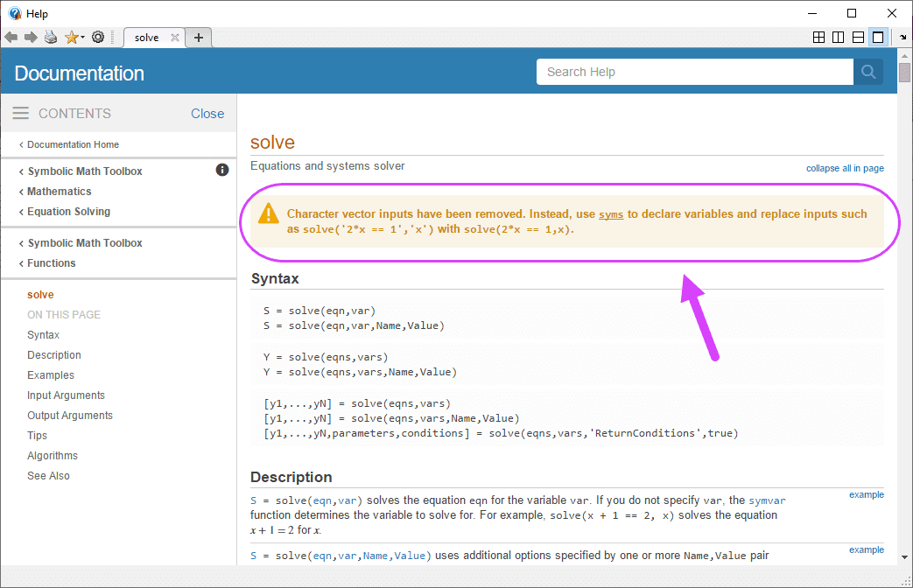Click the magnifier search button
913x588 pixels.
(868, 72)
